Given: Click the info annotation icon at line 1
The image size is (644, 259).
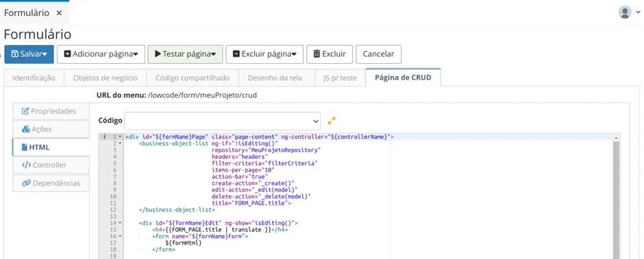Looking at the screenshot, I should (105, 136).
